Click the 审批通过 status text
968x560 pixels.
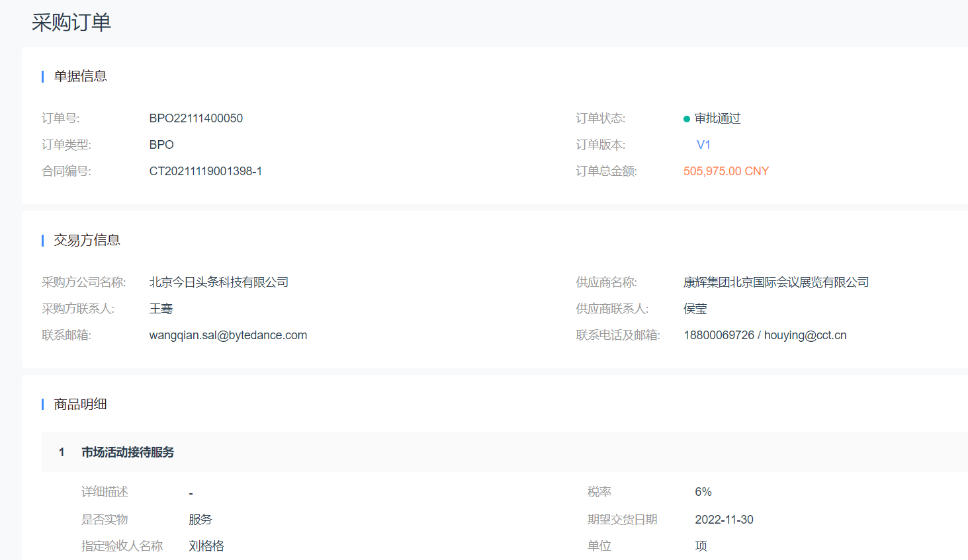pos(718,118)
